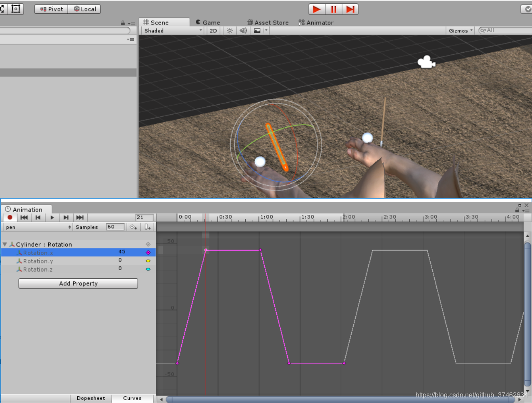The image size is (532, 403).
Task: Select the Rotation.z property row
Action: (78, 269)
